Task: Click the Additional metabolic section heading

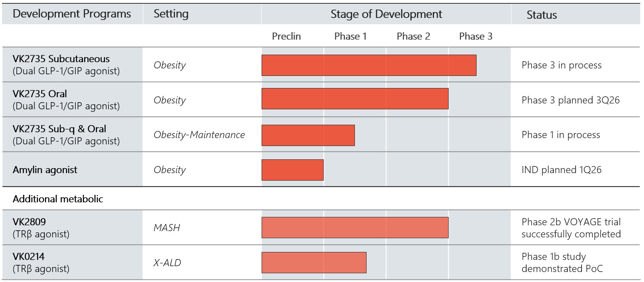Action: [58, 199]
